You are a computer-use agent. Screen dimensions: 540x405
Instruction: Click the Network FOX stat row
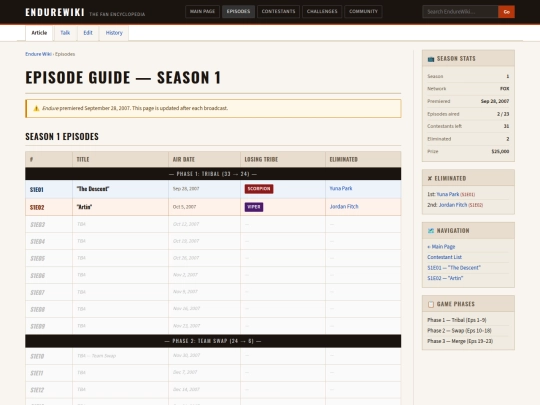click(x=468, y=89)
